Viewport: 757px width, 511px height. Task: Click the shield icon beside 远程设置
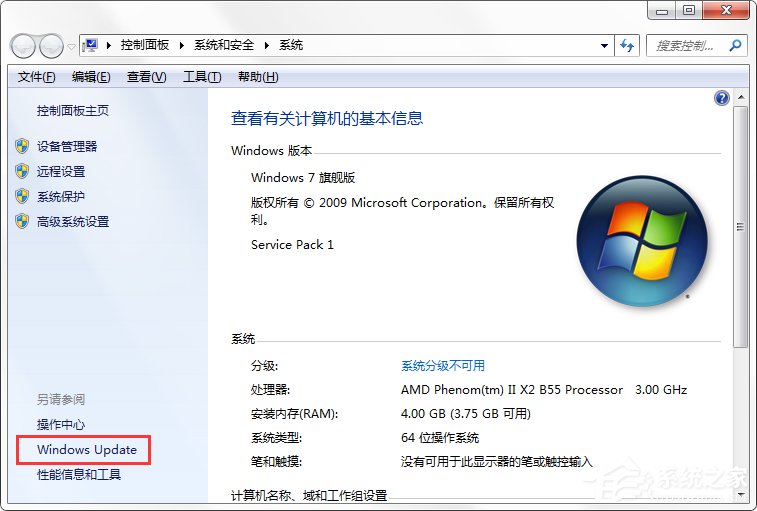click(22, 171)
